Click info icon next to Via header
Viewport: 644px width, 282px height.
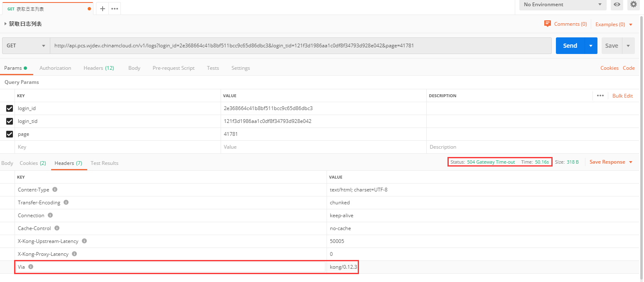click(x=31, y=267)
